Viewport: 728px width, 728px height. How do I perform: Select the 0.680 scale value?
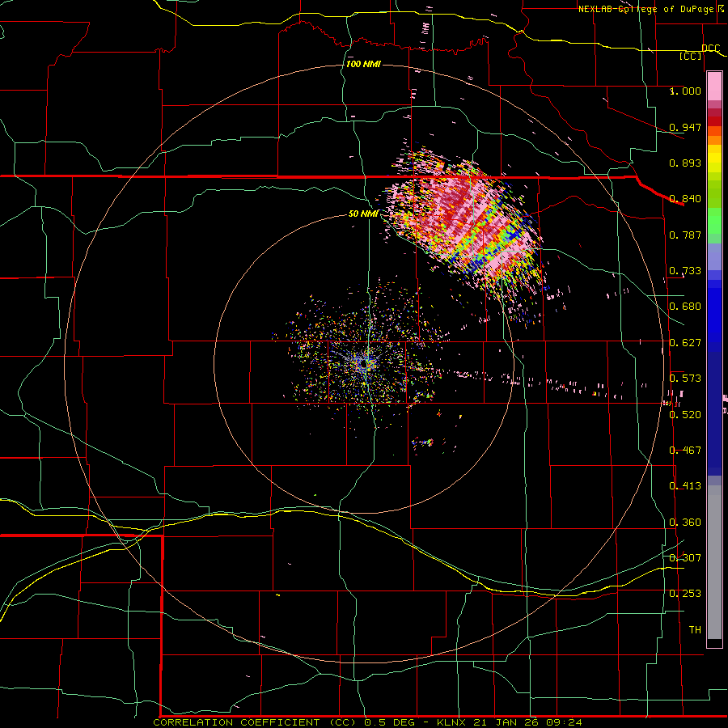(x=685, y=306)
